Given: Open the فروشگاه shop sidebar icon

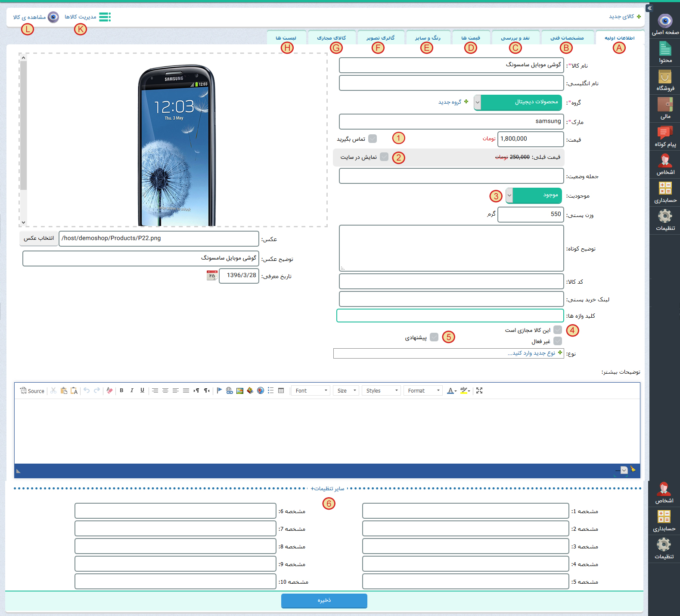Looking at the screenshot, I should (665, 80).
